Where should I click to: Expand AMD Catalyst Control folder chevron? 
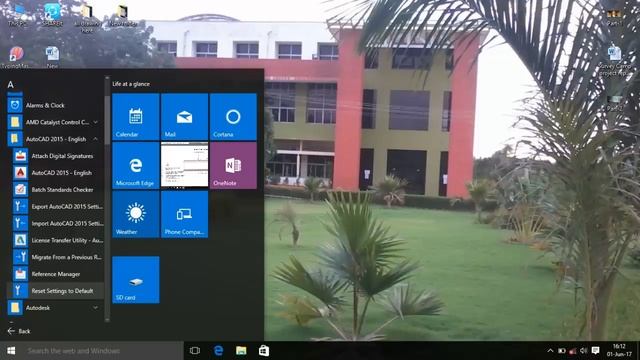coord(96,122)
